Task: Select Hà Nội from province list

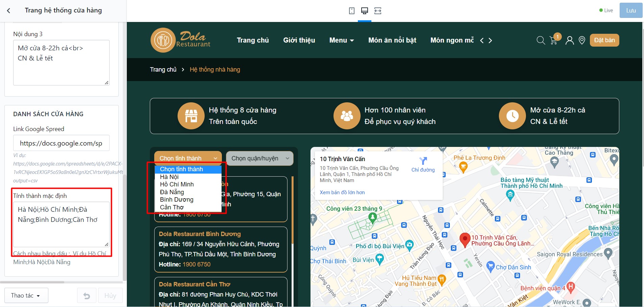Action: [188, 177]
